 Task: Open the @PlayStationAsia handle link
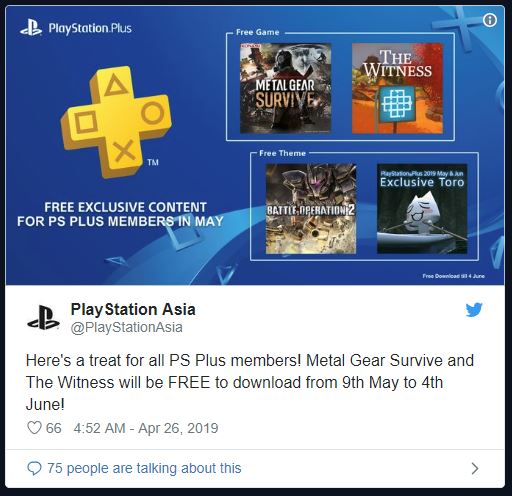[127, 327]
